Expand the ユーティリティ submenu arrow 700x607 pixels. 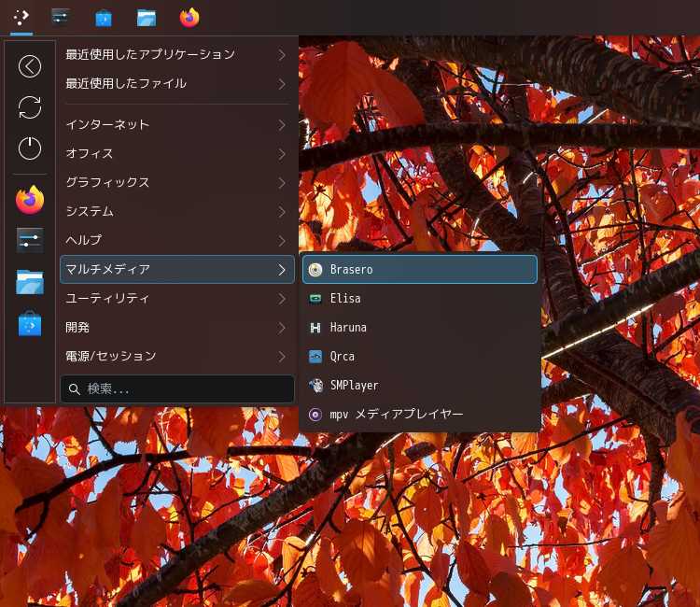282,299
